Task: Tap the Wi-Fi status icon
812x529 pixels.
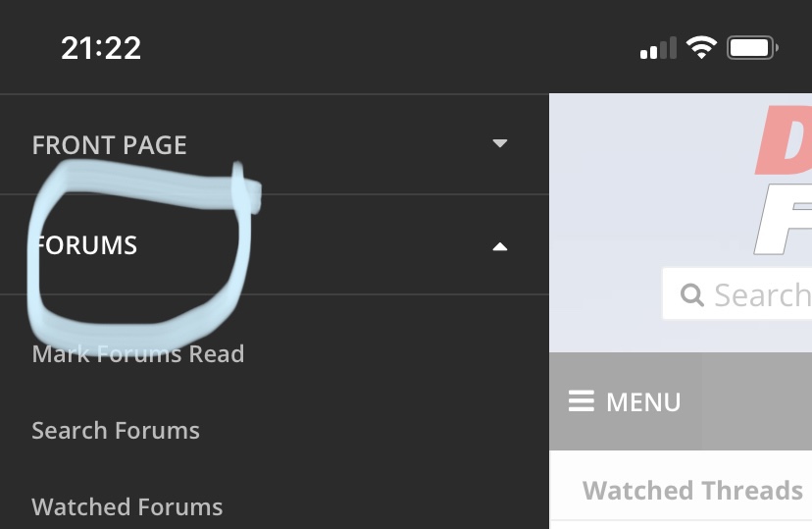Action: tap(701, 47)
